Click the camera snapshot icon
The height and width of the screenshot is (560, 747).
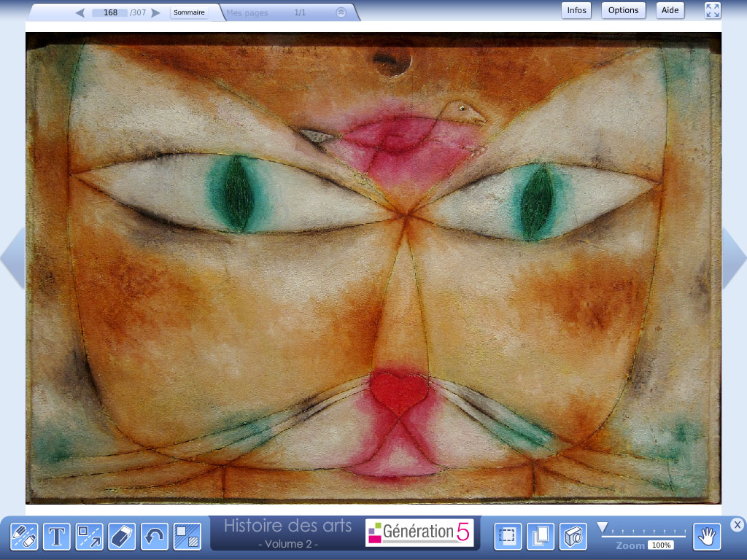point(573,537)
